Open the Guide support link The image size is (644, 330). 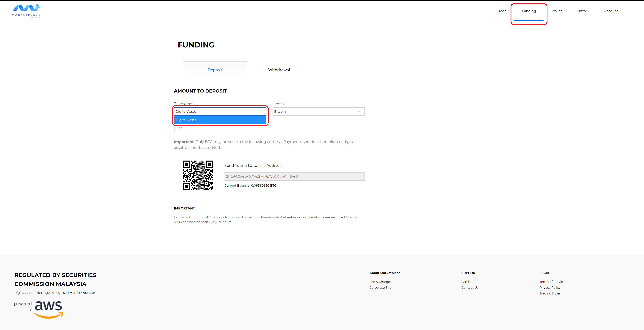click(466, 282)
